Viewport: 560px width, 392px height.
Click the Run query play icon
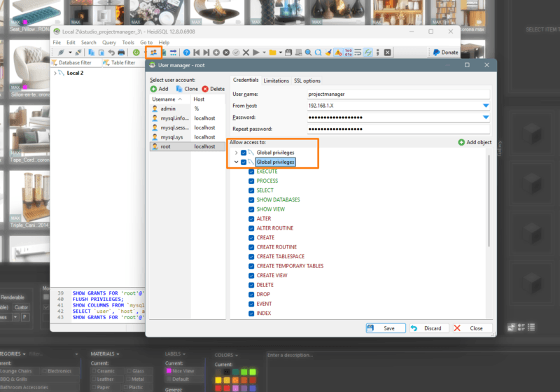255,52
